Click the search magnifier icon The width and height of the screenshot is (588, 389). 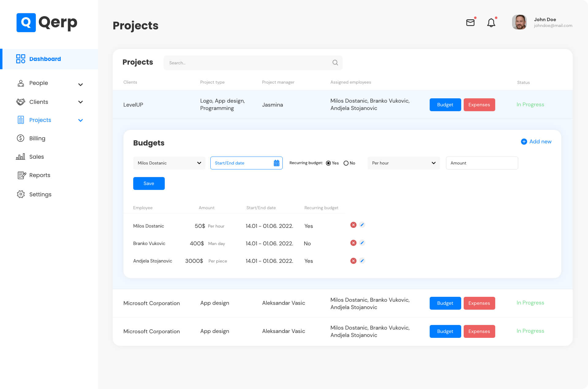click(x=335, y=63)
